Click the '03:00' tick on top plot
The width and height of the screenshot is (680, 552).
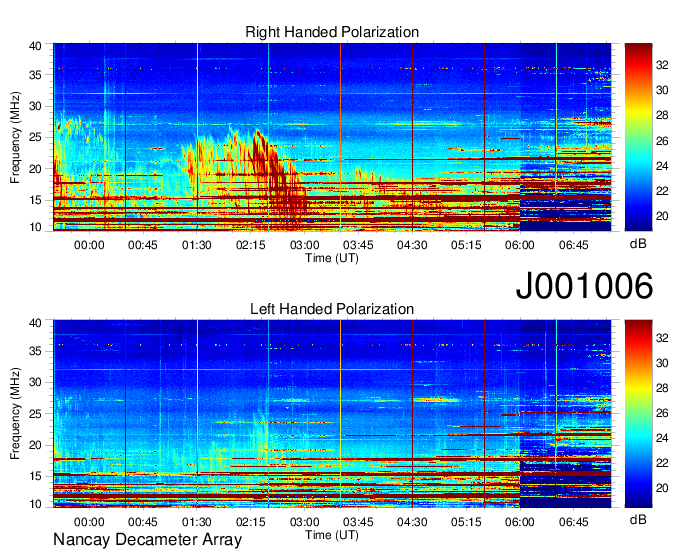[x=304, y=245]
